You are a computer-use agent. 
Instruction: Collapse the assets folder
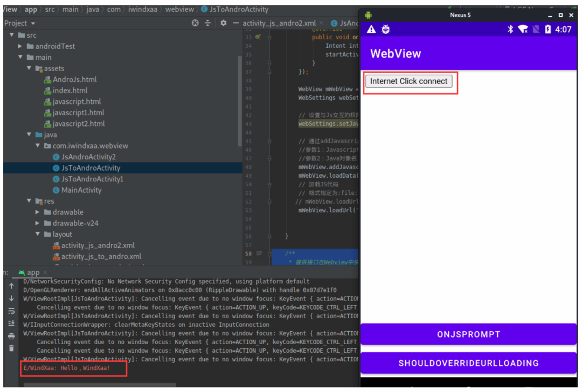(29, 68)
